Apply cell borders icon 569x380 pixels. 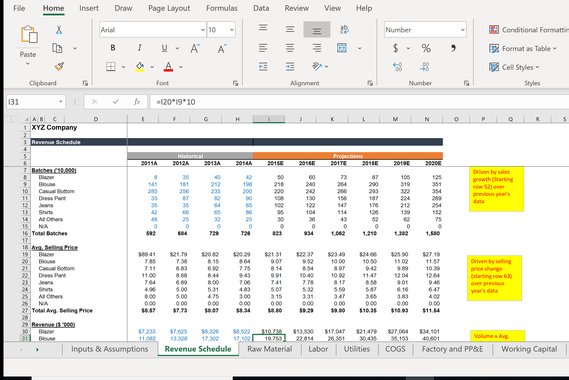[x=111, y=66]
